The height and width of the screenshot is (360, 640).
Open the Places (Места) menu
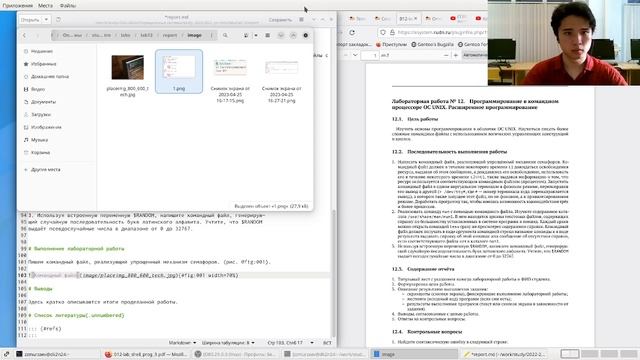coord(45,6)
